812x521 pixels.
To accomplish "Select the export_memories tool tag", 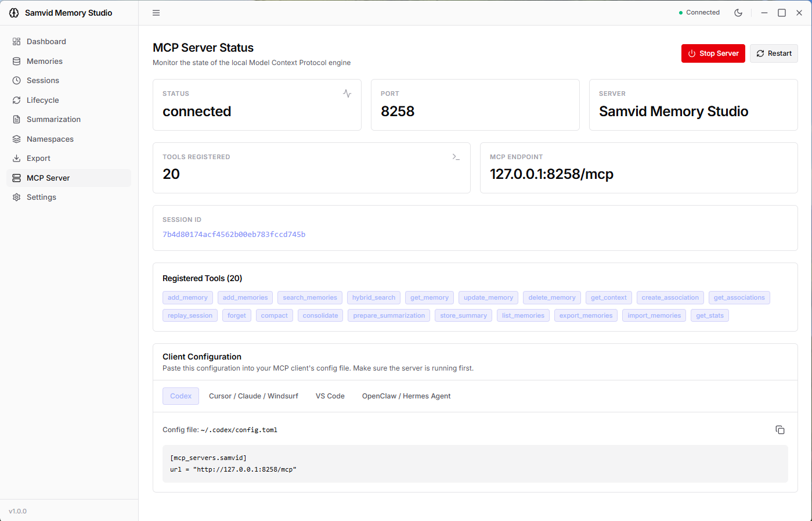I will pos(586,316).
